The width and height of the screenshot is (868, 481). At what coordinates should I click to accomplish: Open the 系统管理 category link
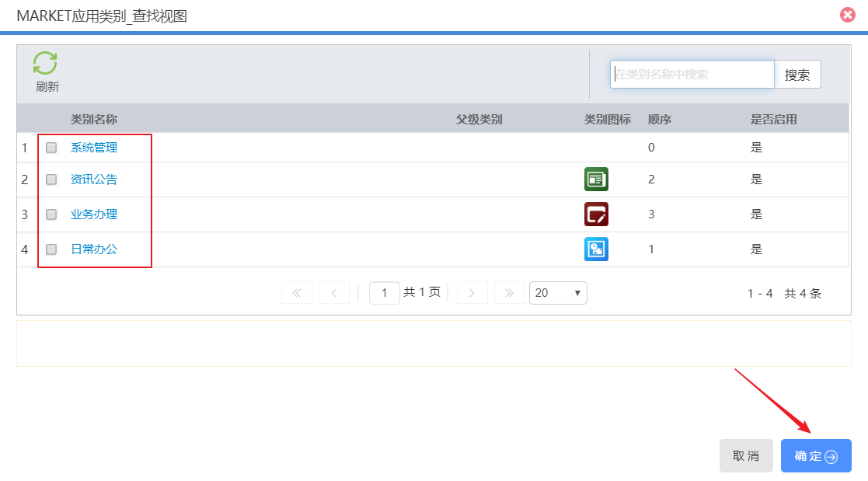(94, 148)
